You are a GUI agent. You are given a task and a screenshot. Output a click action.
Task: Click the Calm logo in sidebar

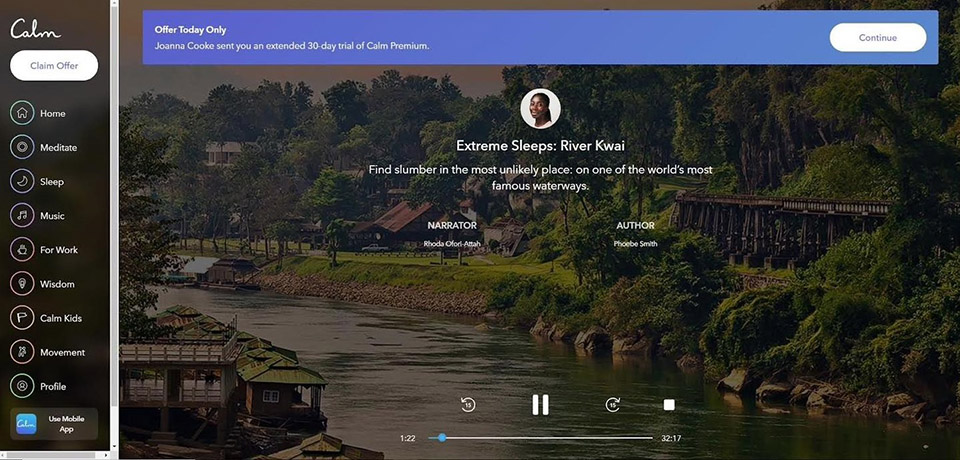click(x=35, y=29)
